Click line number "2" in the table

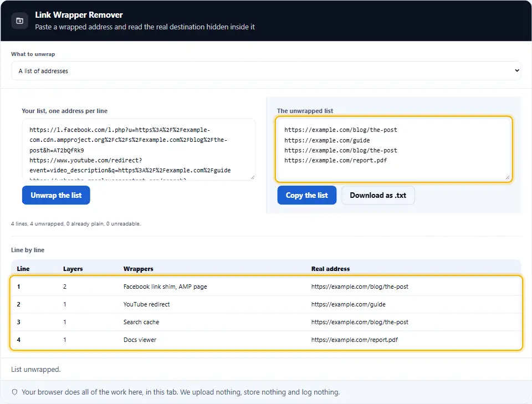pyautogui.click(x=19, y=304)
